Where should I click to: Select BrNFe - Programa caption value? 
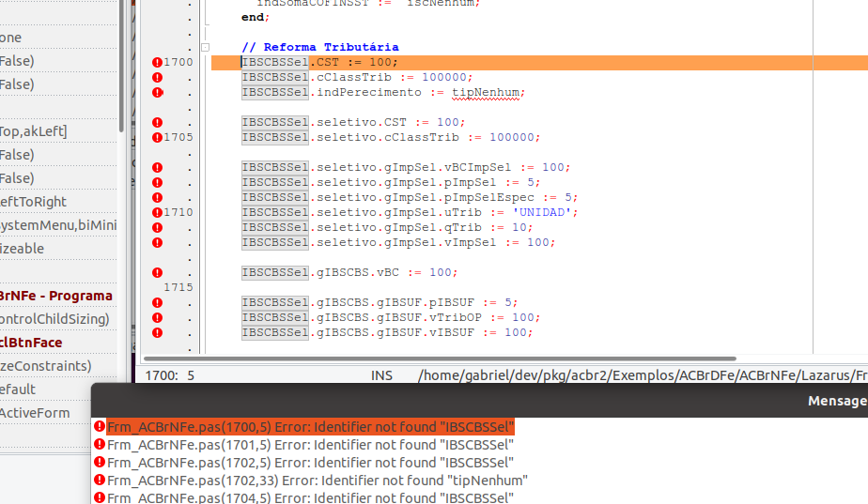[56, 296]
